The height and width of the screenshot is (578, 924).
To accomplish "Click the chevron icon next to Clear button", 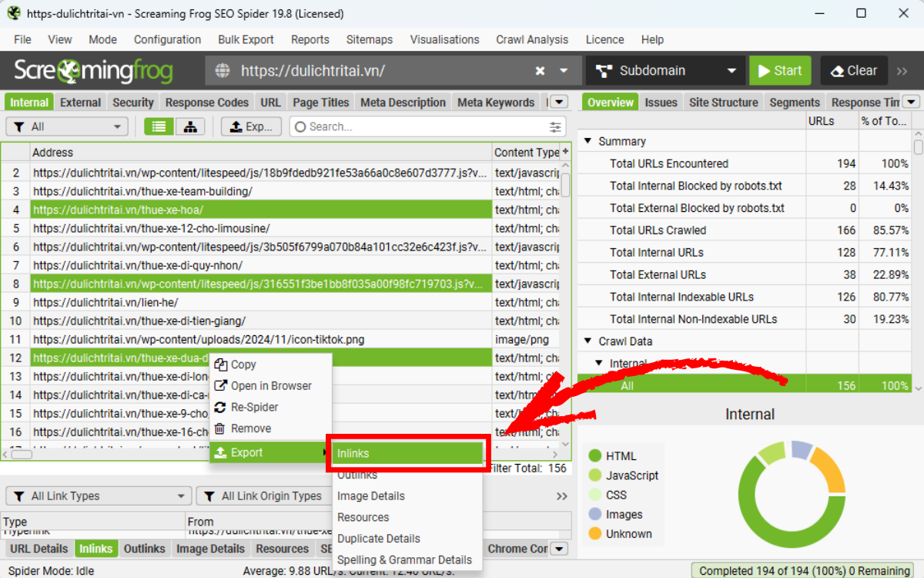I will [902, 70].
